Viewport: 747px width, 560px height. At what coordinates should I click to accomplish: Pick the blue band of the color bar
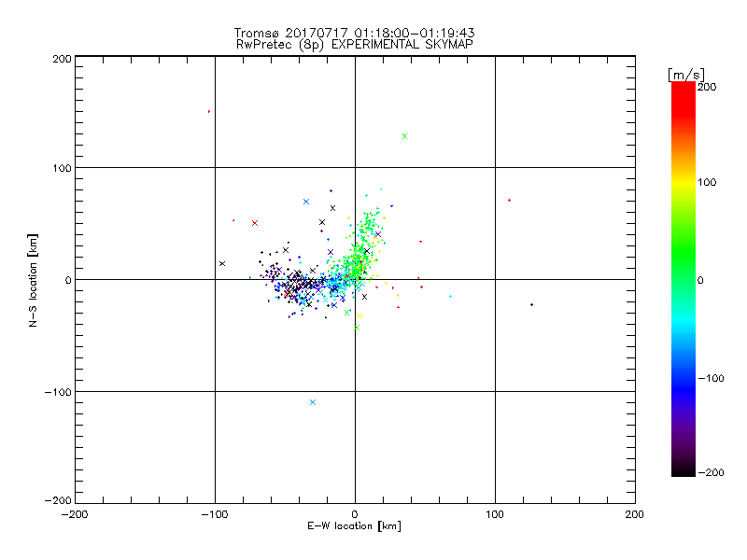point(684,388)
